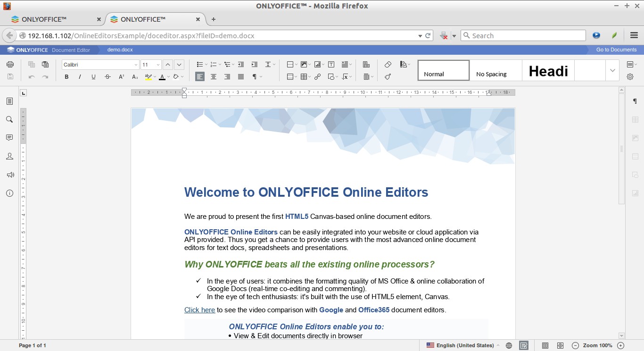The width and height of the screenshot is (644, 351).
Task: Print the document using the printer icon
Action: point(10,65)
